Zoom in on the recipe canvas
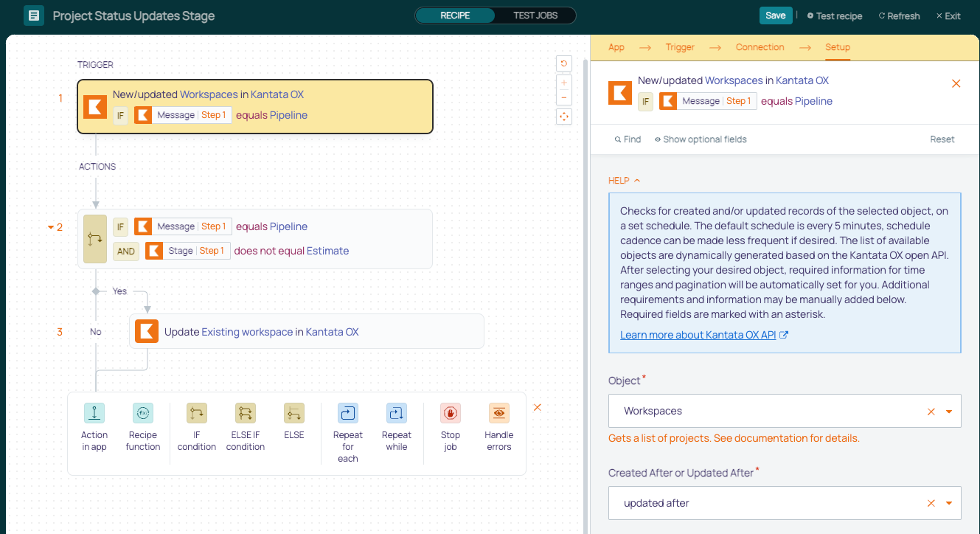 (x=564, y=83)
